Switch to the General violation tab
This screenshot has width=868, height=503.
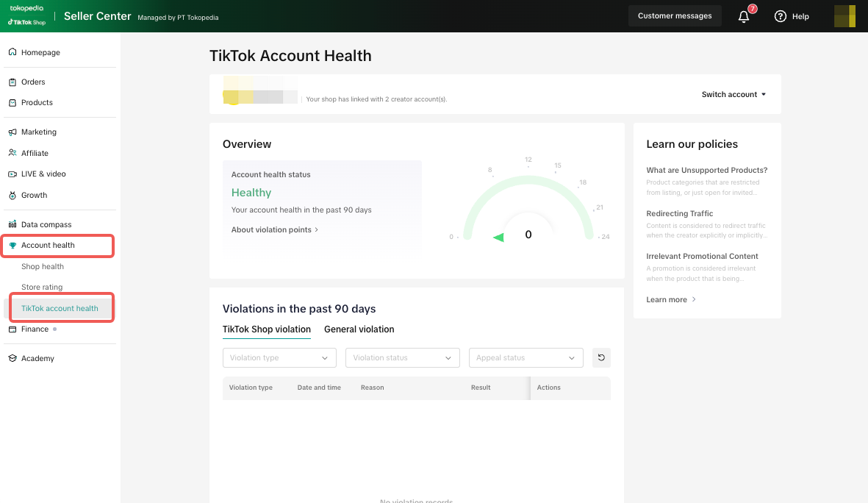click(x=359, y=329)
